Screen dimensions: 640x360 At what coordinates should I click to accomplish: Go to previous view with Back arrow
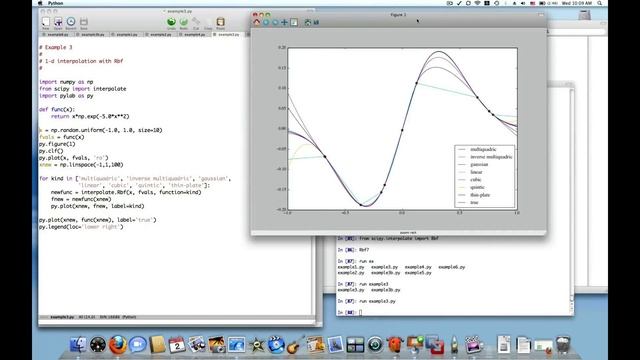pos(266,22)
